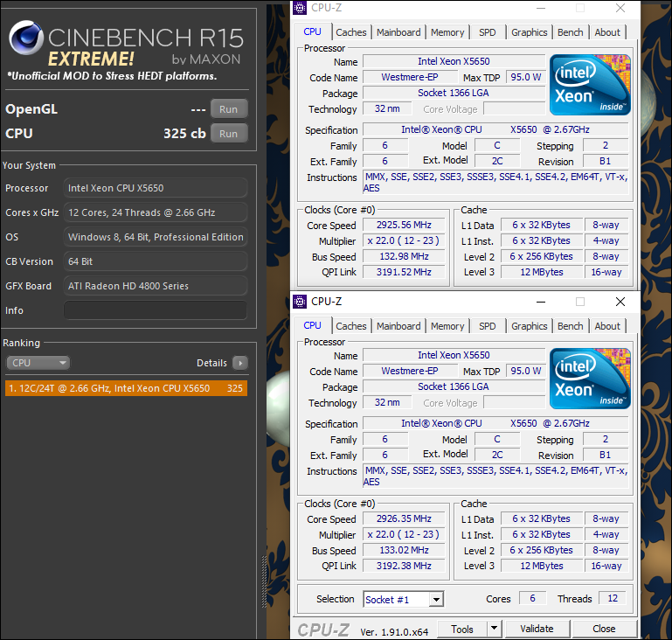Open Caches tab in the upper CPU-Z window
Viewport: 672px width, 640px height.
click(x=351, y=32)
